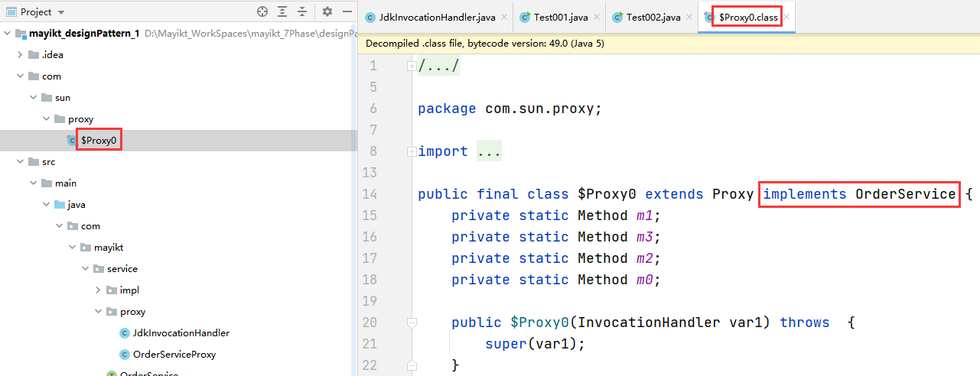980x376 pixels.
Task: Close the Test001.java tab
Action: point(595,17)
